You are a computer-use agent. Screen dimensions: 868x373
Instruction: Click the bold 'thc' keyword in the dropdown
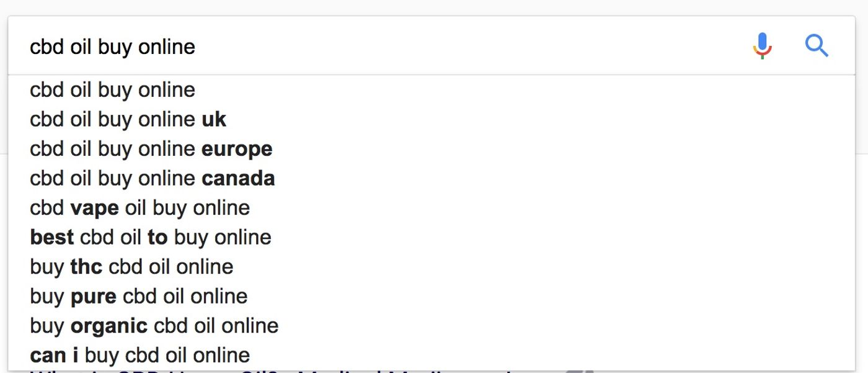click(x=86, y=267)
